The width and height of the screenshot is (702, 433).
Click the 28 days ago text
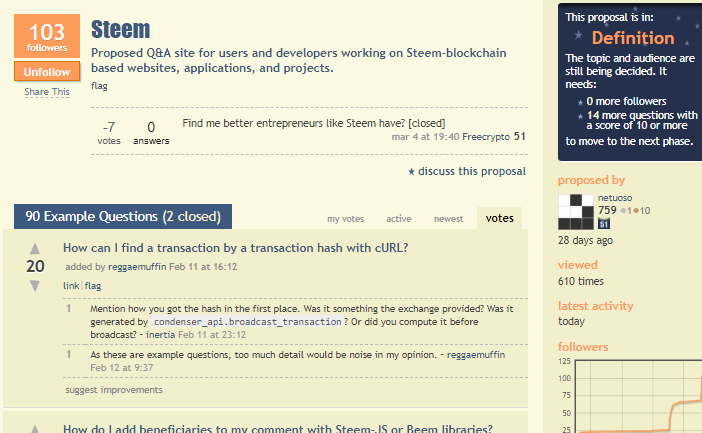click(585, 240)
